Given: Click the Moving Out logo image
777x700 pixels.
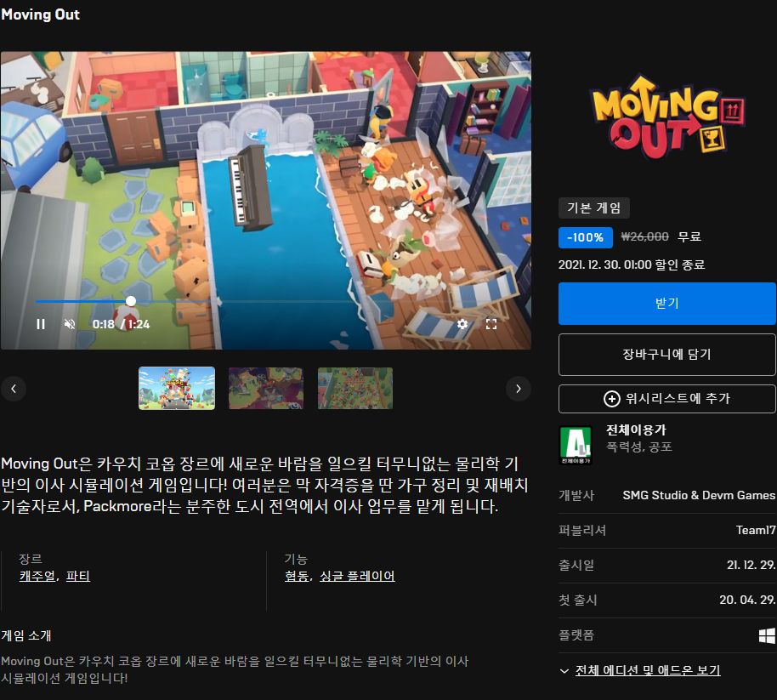Looking at the screenshot, I should pyautogui.click(x=668, y=117).
